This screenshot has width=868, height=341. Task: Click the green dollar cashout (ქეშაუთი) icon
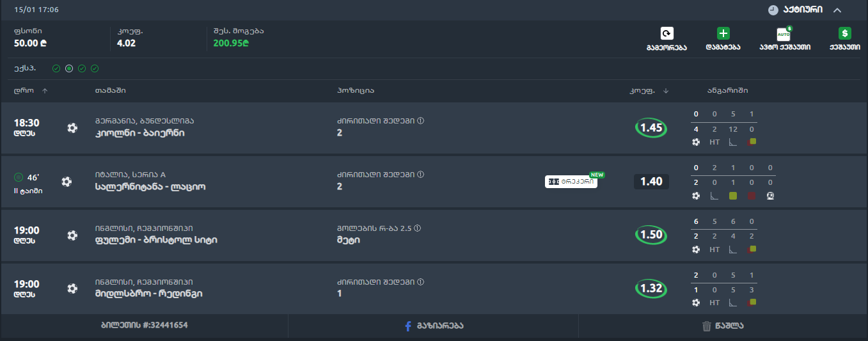tap(844, 34)
